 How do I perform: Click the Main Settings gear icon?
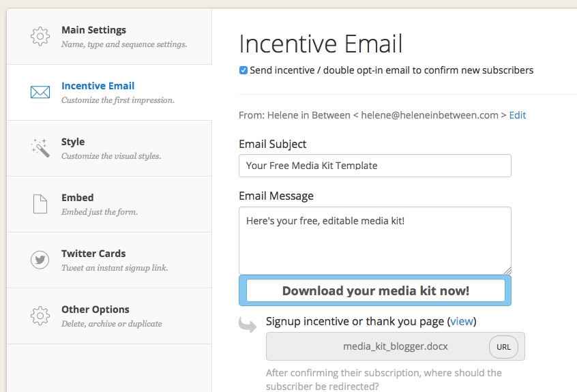[x=40, y=36]
